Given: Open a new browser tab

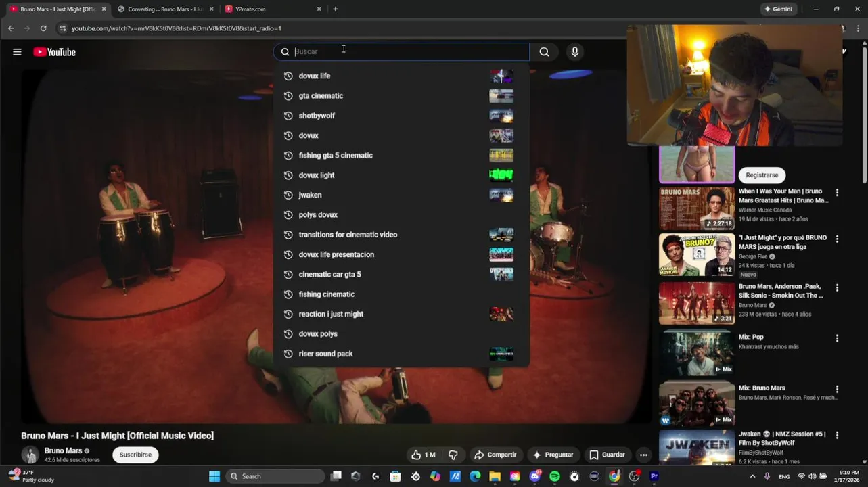Looking at the screenshot, I should (335, 9).
